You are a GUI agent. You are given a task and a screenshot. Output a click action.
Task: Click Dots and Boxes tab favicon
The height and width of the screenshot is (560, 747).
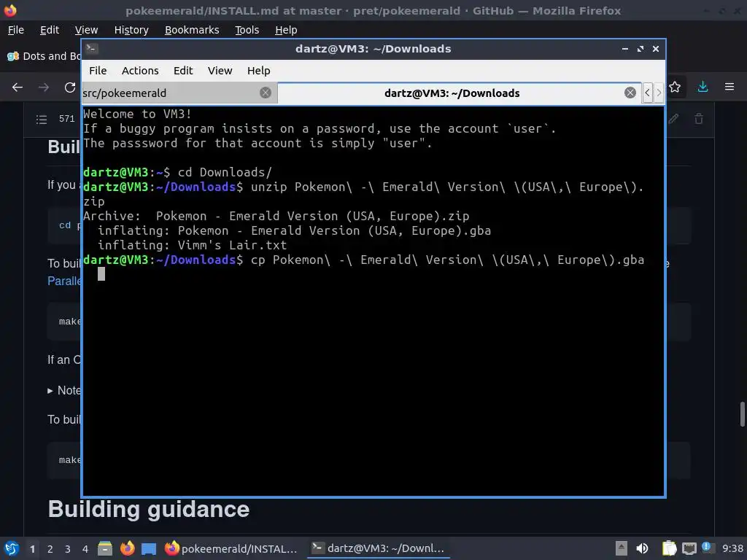coord(13,56)
